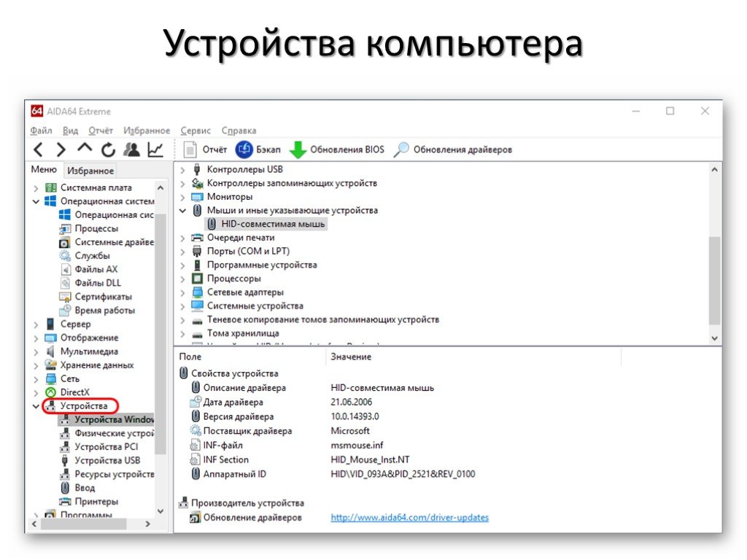Screen dimensions: 747x560
Task: Select the Время работы tree item
Action: 97,311
